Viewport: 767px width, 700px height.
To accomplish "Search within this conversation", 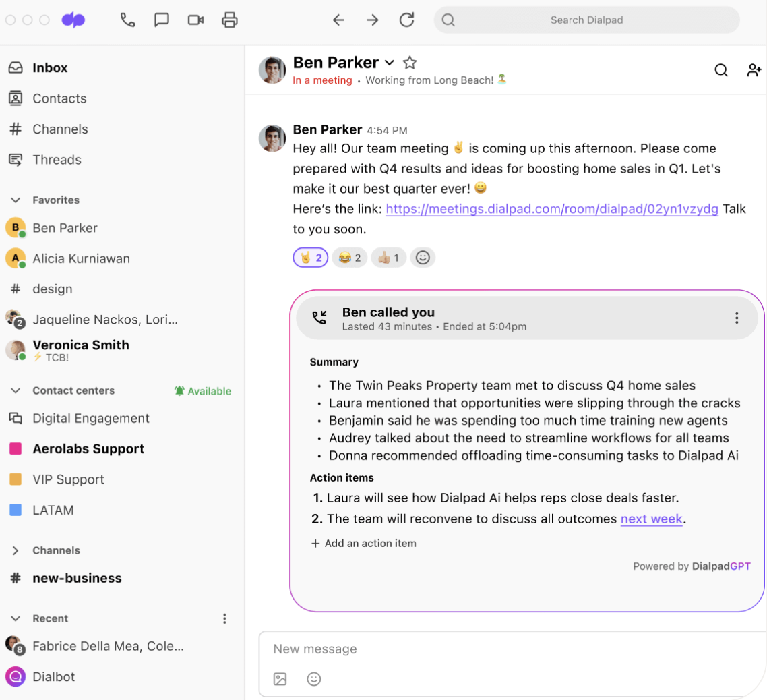I will pos(721,71).
